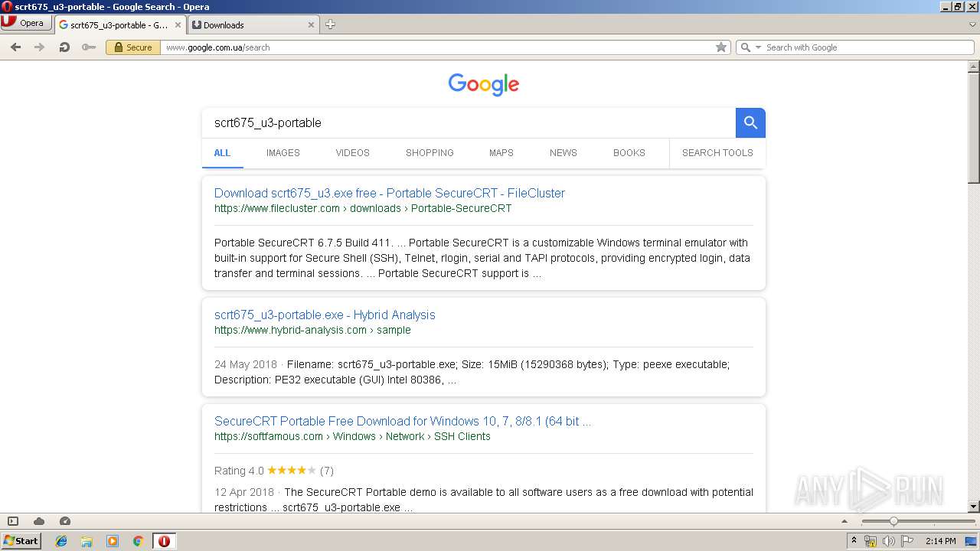Viewport: 980px width, 551px height.
Task: Switch to MAPS results
Action: click(x=501, y=153)
